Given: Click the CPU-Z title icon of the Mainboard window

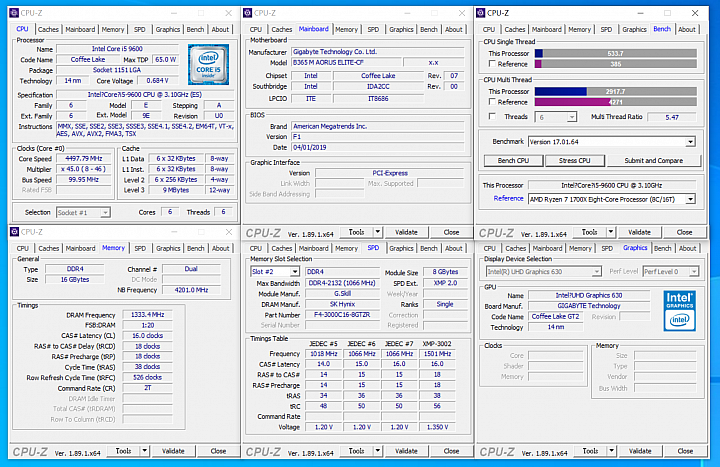Looking at the screenshot, I should [x=248, y=13].
